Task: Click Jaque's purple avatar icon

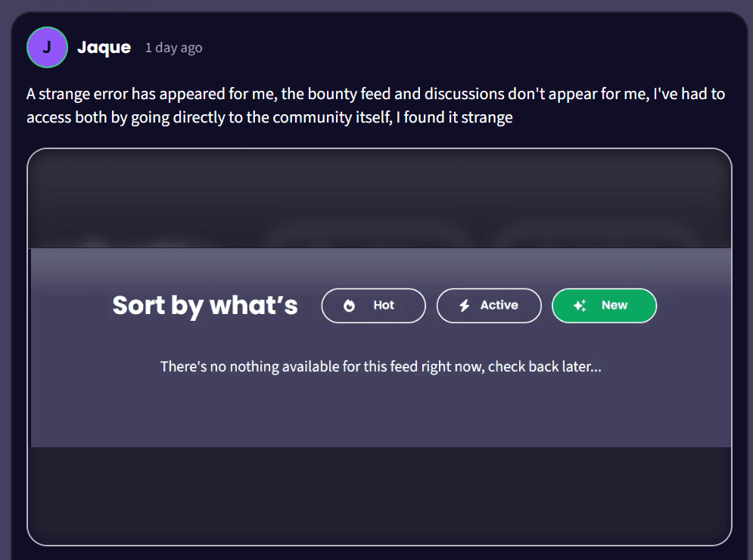Action: [x=47, y=47]
